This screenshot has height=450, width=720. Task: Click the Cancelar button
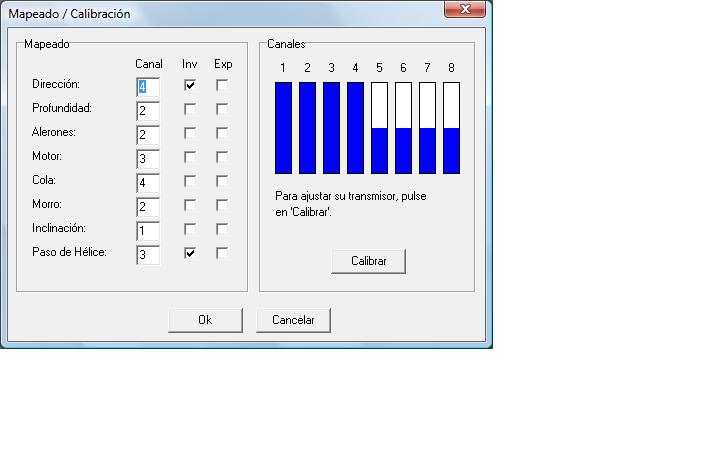293,320
